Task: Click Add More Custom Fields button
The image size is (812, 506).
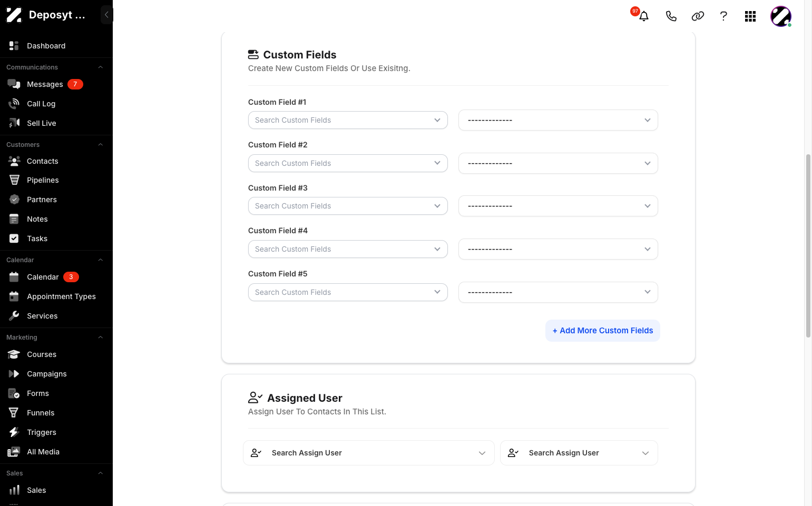Action: (x=603, y=331)
